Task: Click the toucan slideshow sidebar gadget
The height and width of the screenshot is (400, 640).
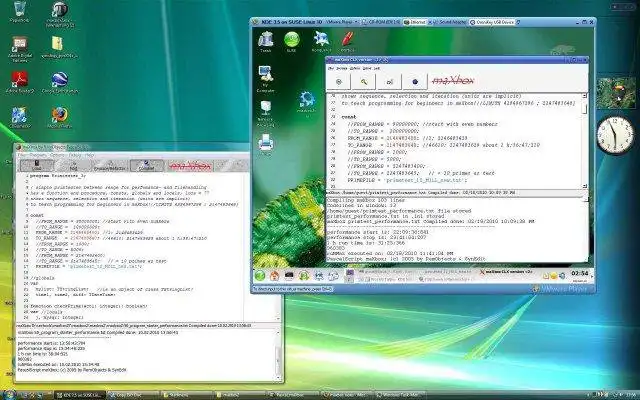Action: point(616,93)
